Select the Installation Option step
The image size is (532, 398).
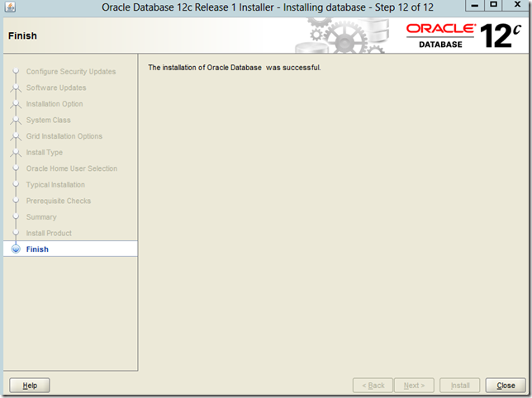[55, 104]
